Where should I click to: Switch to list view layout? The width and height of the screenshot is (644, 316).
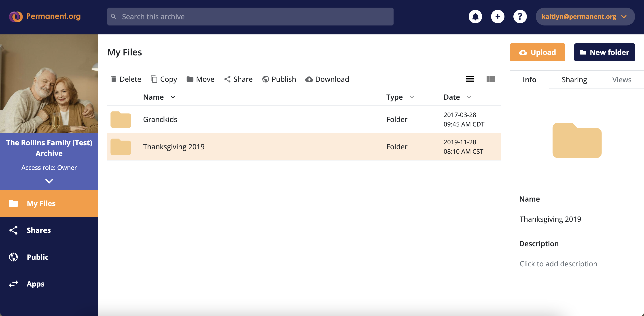pos(470,79)
